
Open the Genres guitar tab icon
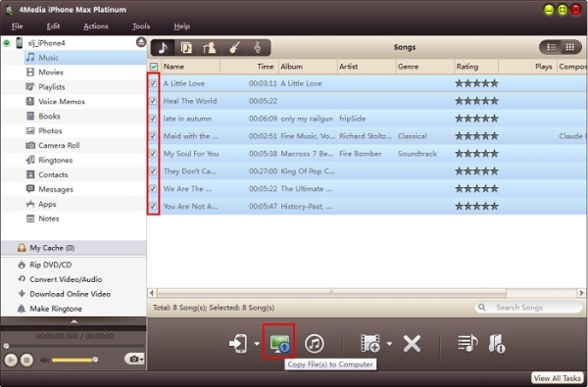coord(234,48)
